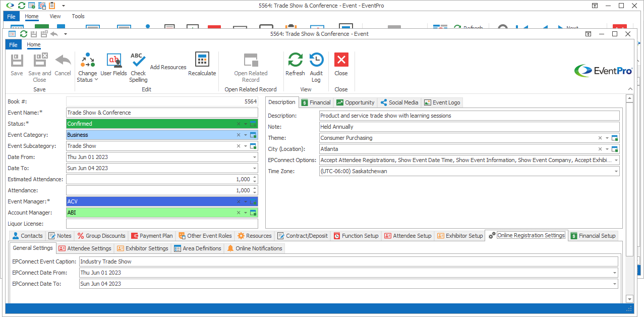Open the Contacts tab

click(x=28, y=236)
